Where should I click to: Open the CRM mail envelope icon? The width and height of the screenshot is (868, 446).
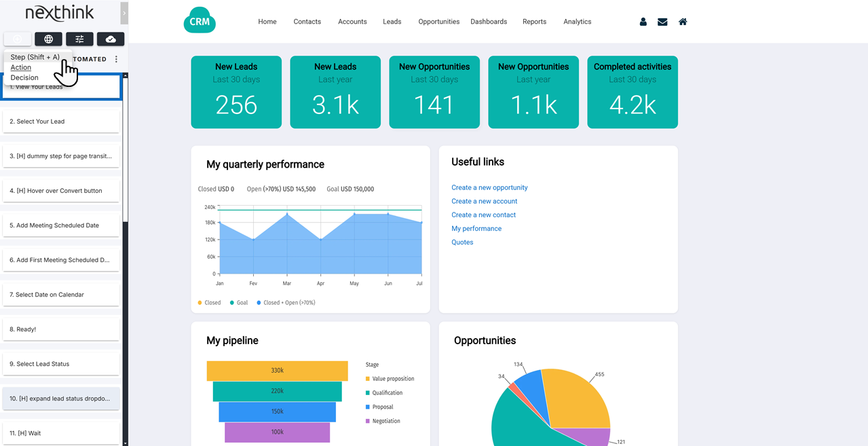coord(662,22)
